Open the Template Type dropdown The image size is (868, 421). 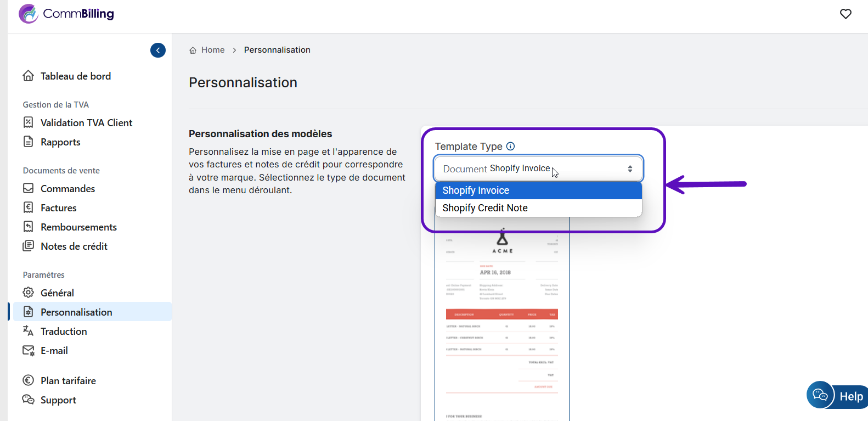click(538, 169)
